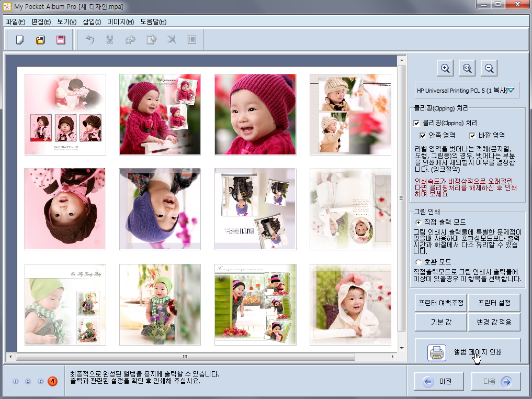
Task: Save the album with floppy disk icon
Action: click(61, 40)
